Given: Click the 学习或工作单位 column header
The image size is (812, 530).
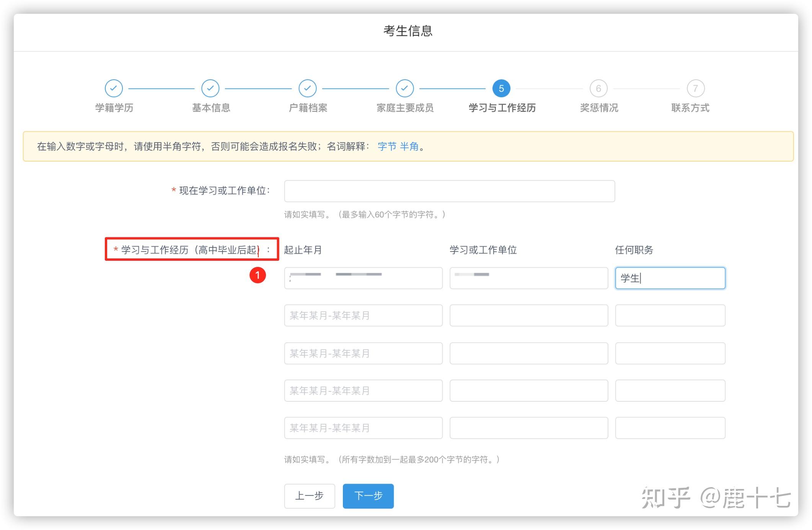Looking at the screenshot, I should pos(483,250).
